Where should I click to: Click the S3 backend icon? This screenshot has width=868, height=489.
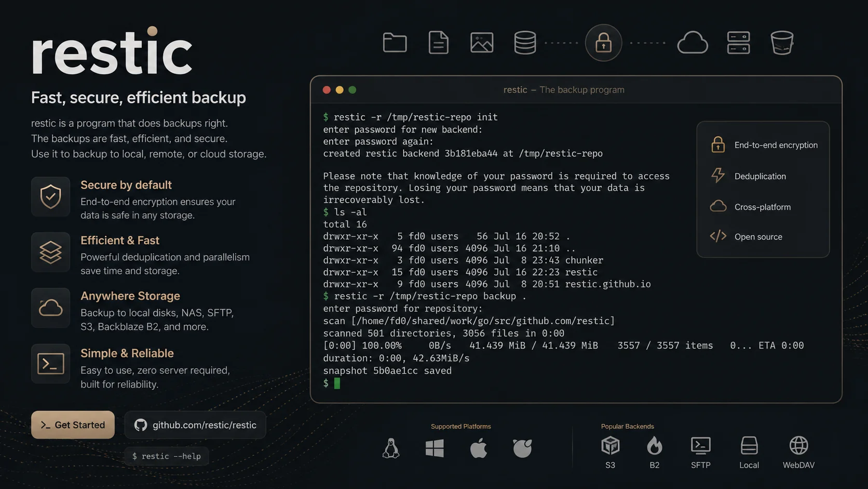click(611, 445)
